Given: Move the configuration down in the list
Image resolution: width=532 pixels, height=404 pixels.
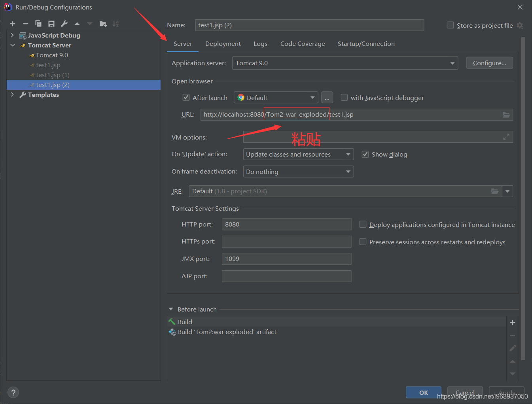Looking at the screenshot, I should 90,24.
